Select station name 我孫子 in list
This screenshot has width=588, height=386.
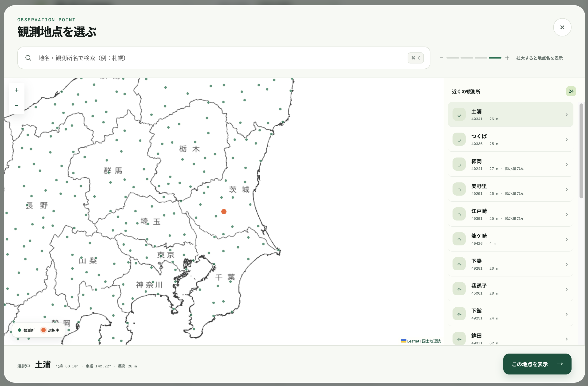coord(479,286)
